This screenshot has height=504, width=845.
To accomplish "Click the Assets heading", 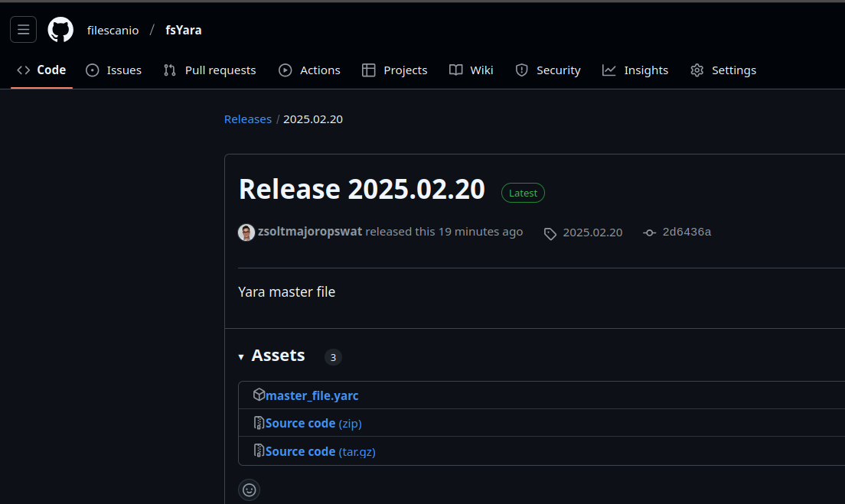I will 278,356.
